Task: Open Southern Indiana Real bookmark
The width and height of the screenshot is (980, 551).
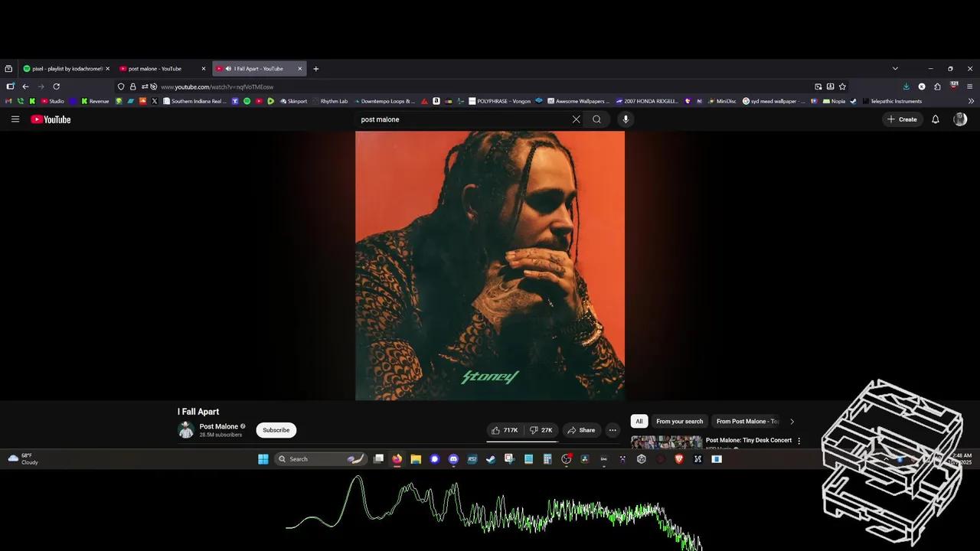Action: pyautogui.click(x=194, y=101)
